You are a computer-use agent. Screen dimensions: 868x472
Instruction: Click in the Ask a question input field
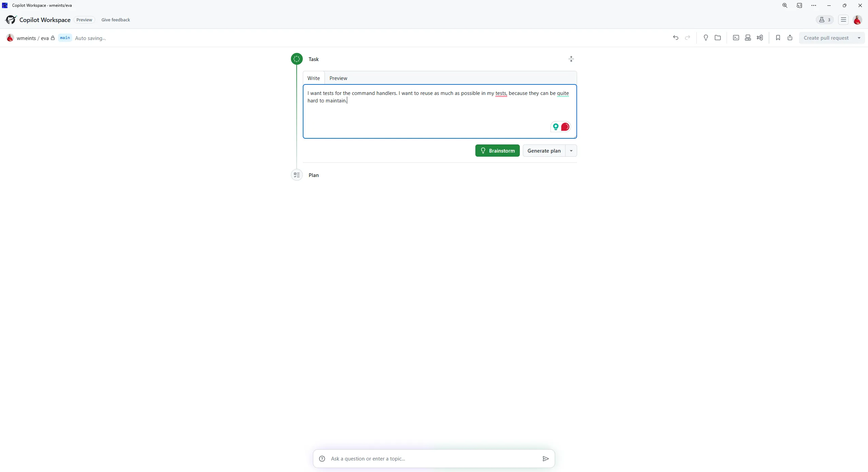click(434, 459)
